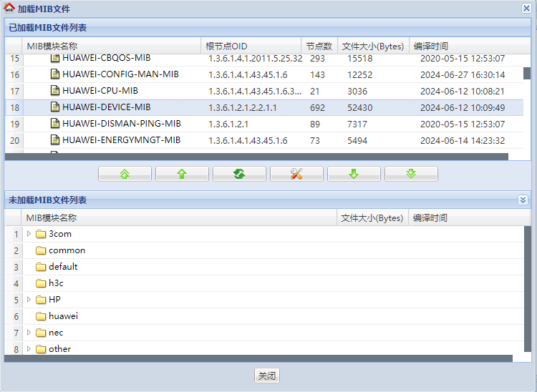The image size is (537, 392).
Task: Click the green refresh arrows button
Action: 239,174
